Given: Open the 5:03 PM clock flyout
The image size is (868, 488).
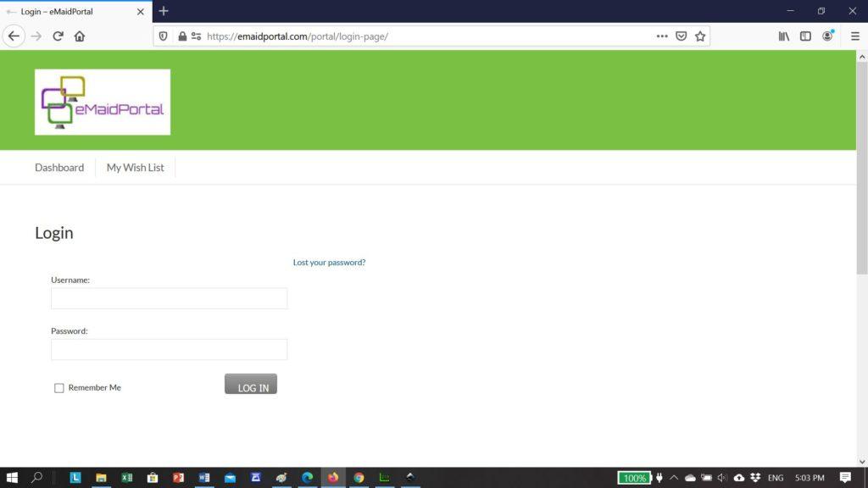Looking at the screenshot, I should coord(810,478).
